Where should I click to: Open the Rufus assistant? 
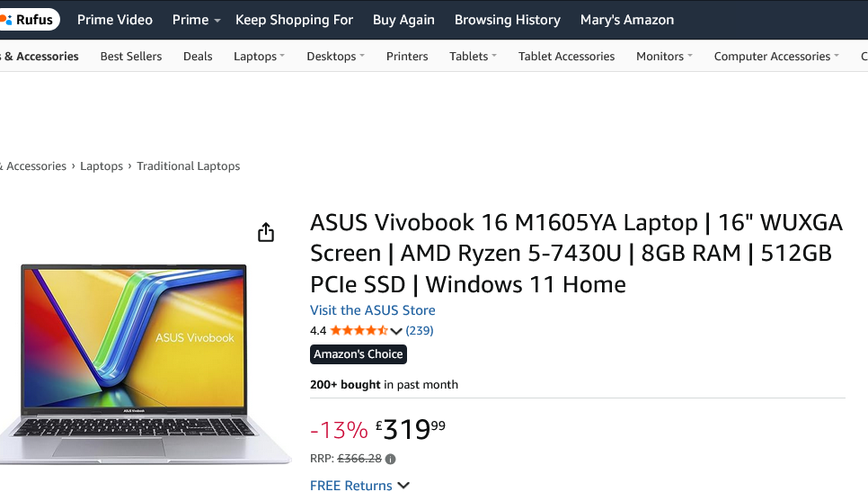pyautogui.click(x=30, y=19)
